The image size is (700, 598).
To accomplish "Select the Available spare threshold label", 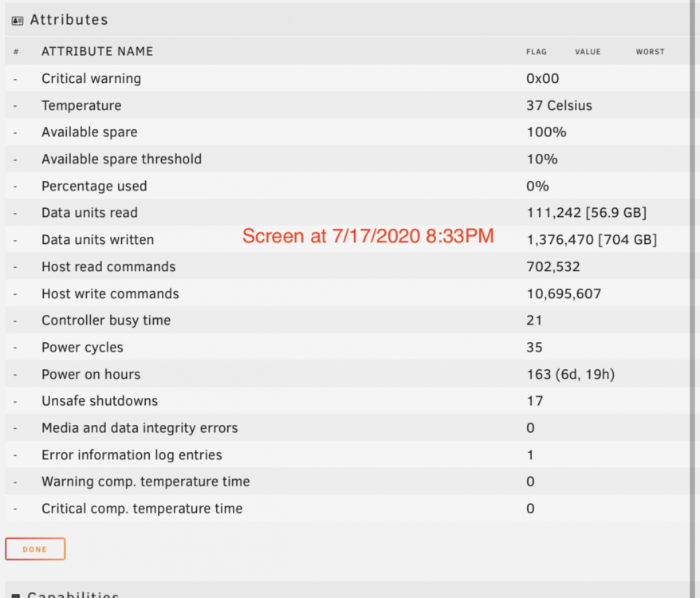I will pyautogui.click(x=121, y=159).
